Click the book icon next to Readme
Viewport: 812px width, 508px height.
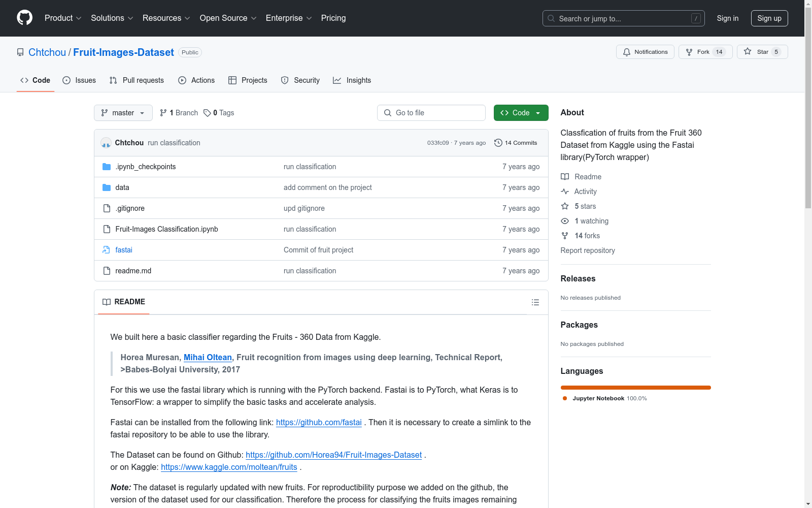565,177
